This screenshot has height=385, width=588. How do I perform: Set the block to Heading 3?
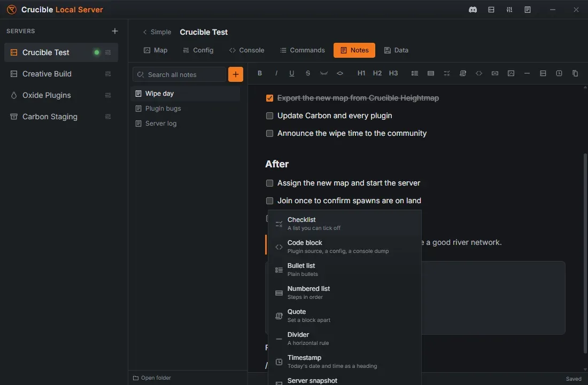393,73
